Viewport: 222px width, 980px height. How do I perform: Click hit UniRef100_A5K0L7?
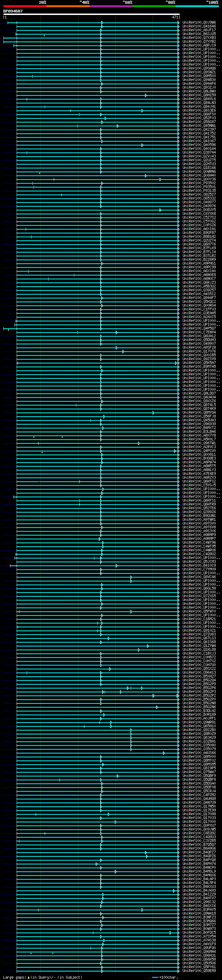[x=199, y=439]
